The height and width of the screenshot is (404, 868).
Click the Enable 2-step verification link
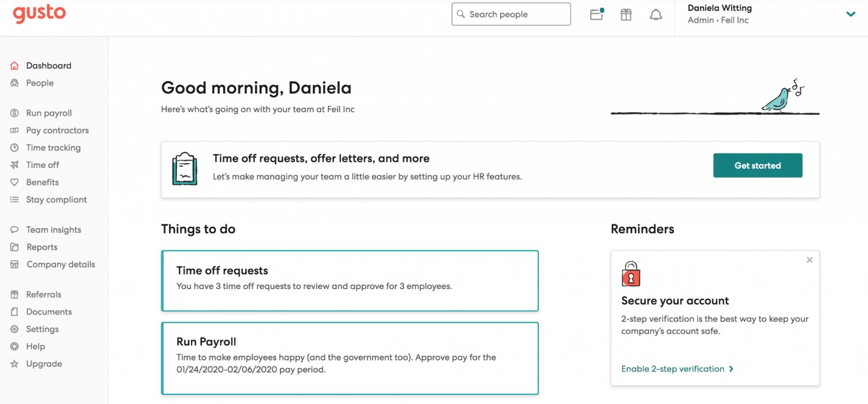click(673, 369)
